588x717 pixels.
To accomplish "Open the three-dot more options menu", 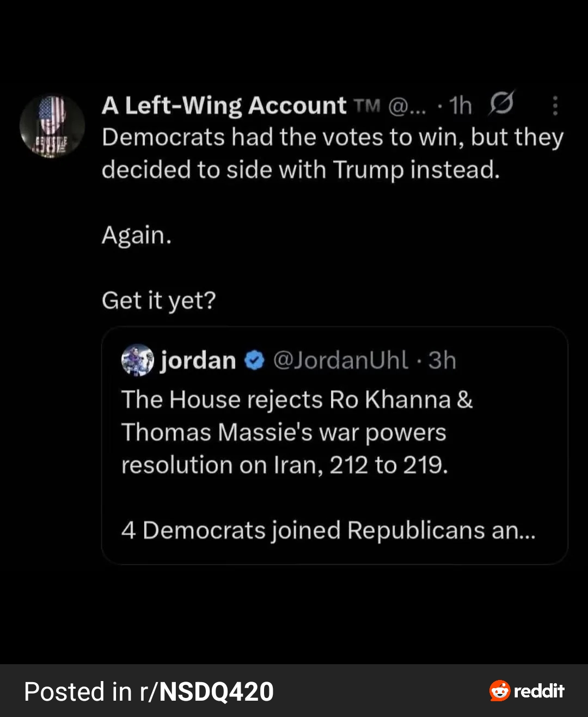I will pos(555,106).
